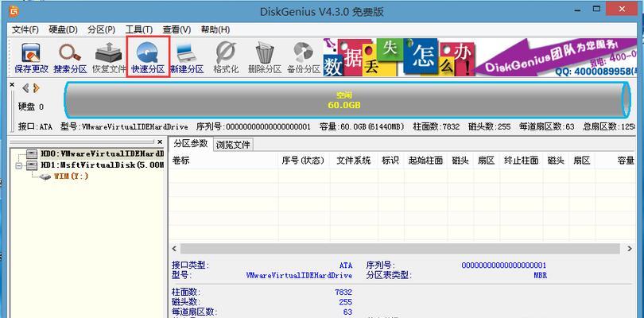Collapse the HD1 MsftVirtualDisk tree node
The width and height of the screenshot is (644, 318).
pos(18,165)
